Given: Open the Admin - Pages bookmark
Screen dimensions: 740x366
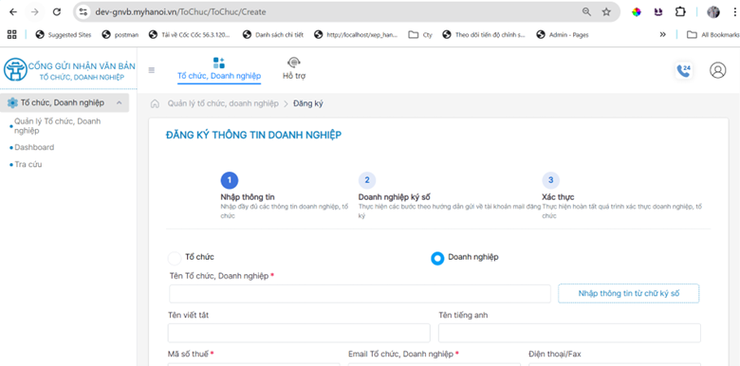Looking at the screenshot, I should click(563, 34).
